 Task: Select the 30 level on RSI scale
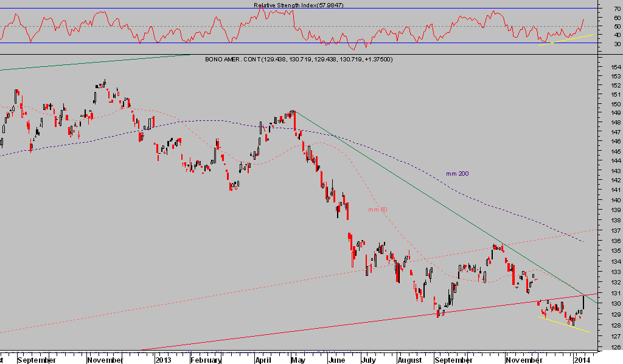(x=617, y=44)
